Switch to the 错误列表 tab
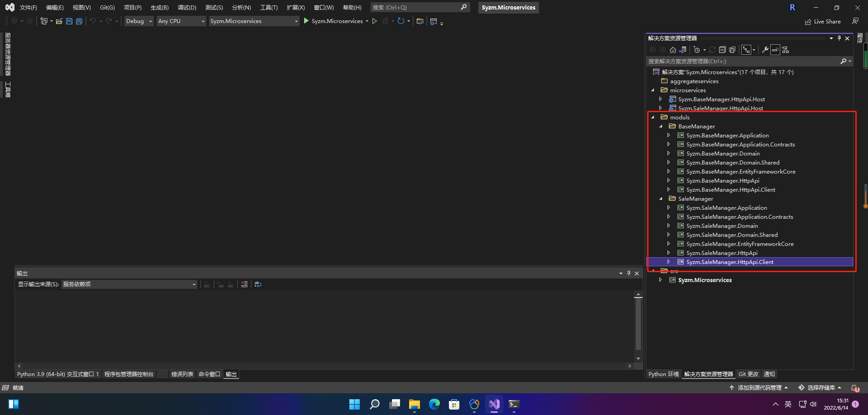 [182, 374]
